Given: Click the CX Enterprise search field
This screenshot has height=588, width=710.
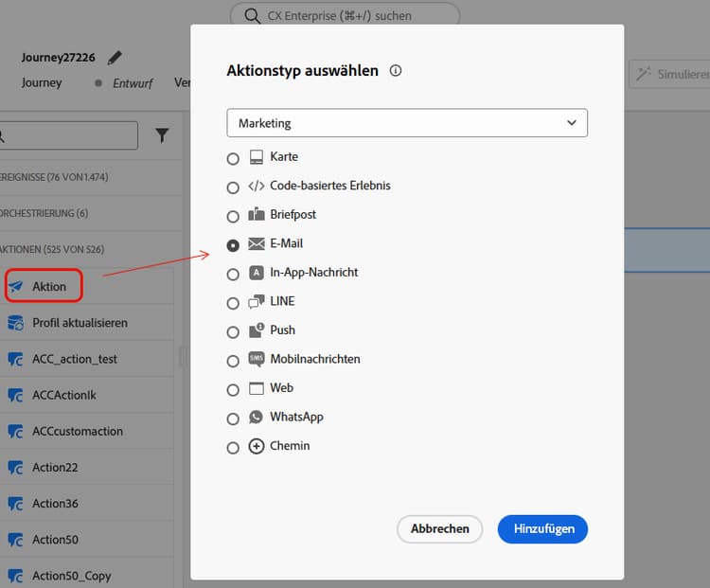Looking at the screenshot, I should [x=345, y=16].
